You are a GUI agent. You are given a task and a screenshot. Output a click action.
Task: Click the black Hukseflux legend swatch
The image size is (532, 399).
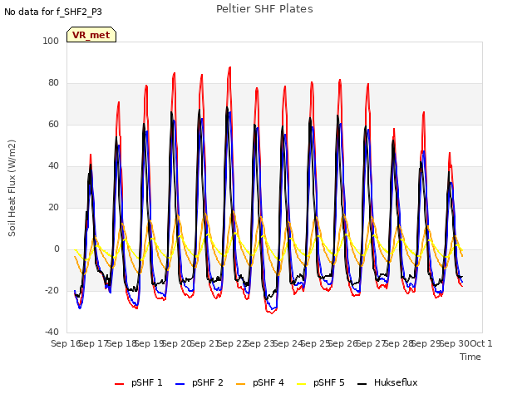(x=362, y=384)
